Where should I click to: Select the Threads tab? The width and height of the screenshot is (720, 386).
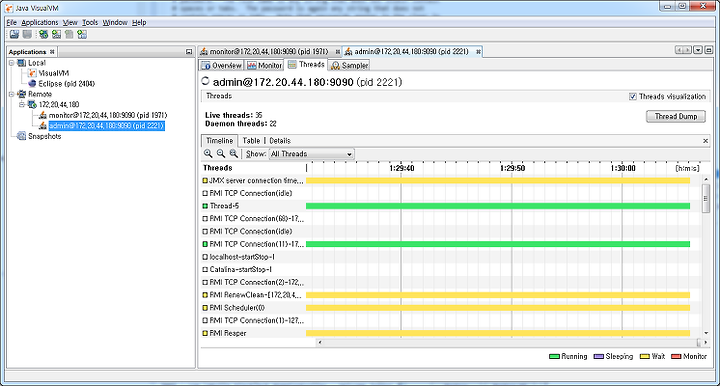[306, 65]
